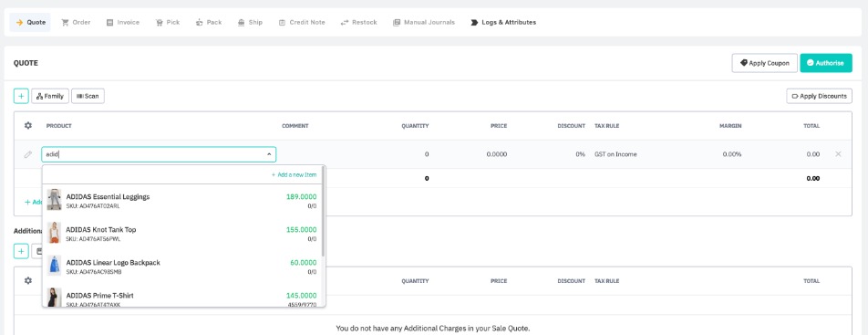This screenshot has width=868, height=335.
Task: Click Apply Discounts button
Action: tap(820, 96)
